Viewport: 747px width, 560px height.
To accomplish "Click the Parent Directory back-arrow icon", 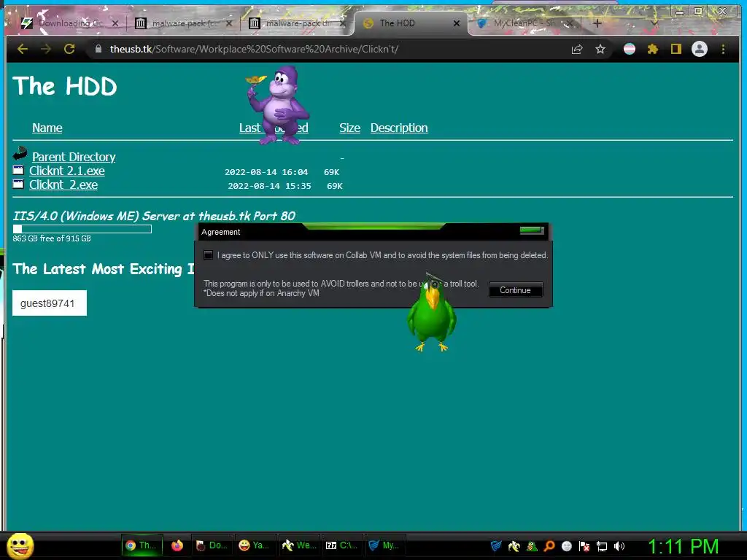I will coord(20,153).
